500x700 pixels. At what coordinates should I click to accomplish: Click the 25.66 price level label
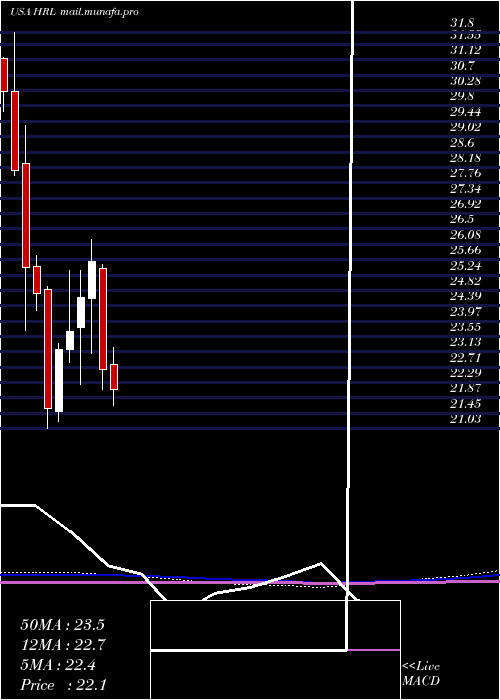(466, 250)
